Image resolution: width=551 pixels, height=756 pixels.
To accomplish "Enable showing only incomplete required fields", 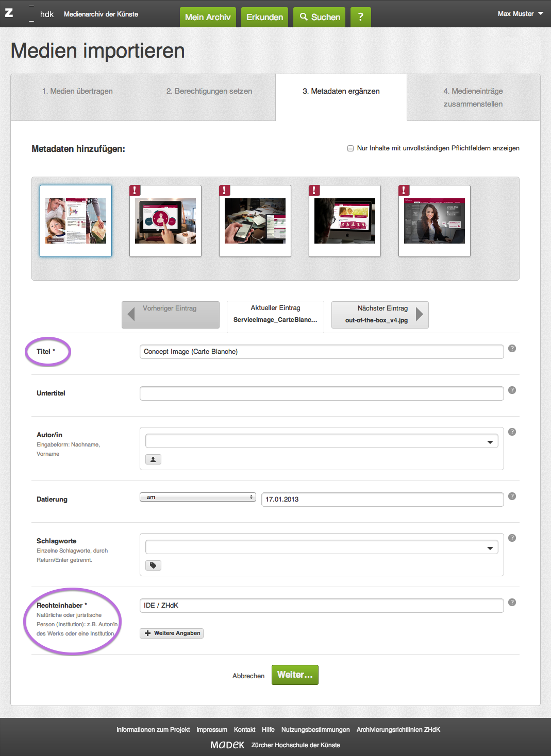I will click(350, 148).
